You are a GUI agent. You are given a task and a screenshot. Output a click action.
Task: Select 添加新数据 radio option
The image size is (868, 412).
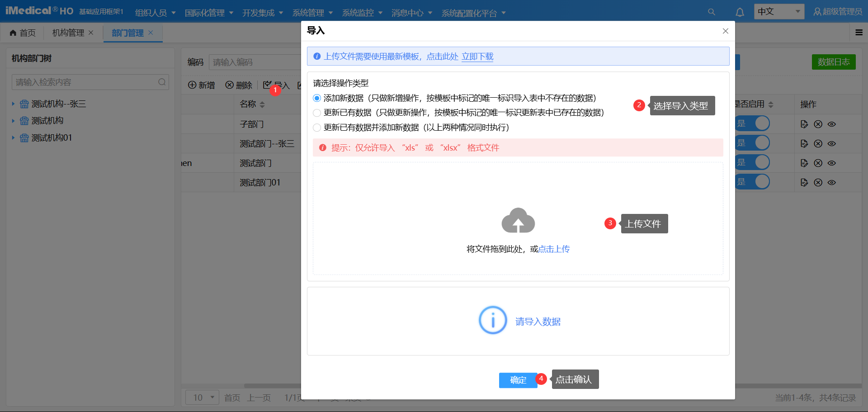[x=317, y=98]
